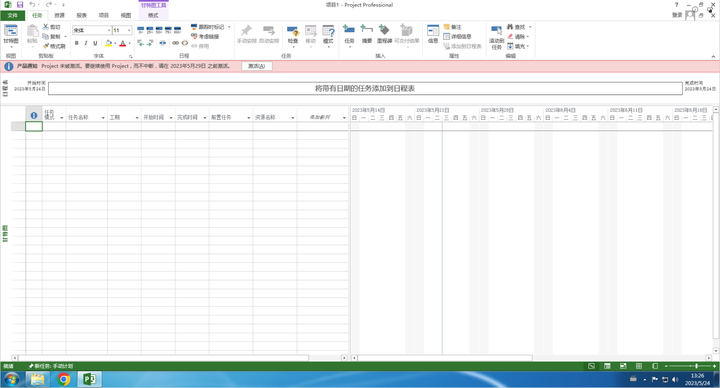Click the Link Tasks chain icon
720x388 pixels.
point(175,43)
